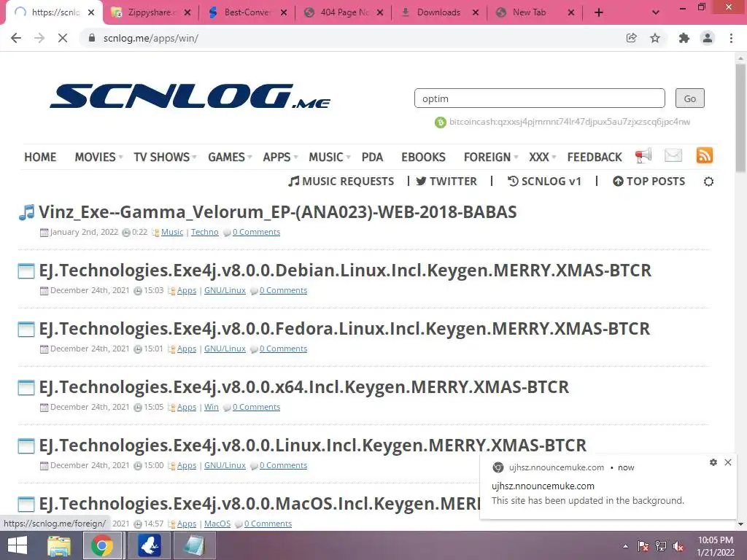747x560 pixels.
Task: Bookmark this page with star icon
Action: point(655,38)
